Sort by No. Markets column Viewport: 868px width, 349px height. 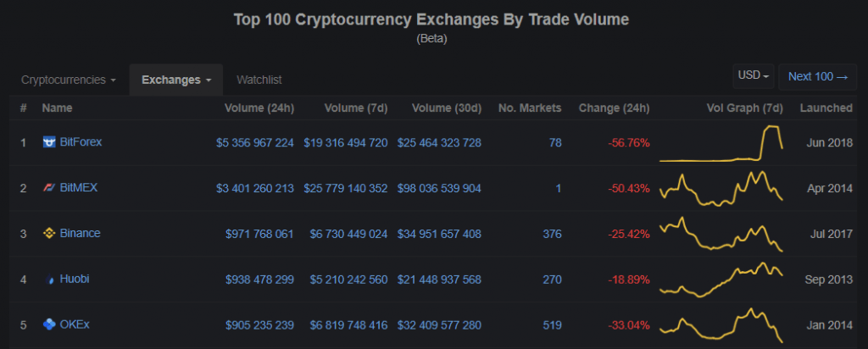tap(530, 108)
